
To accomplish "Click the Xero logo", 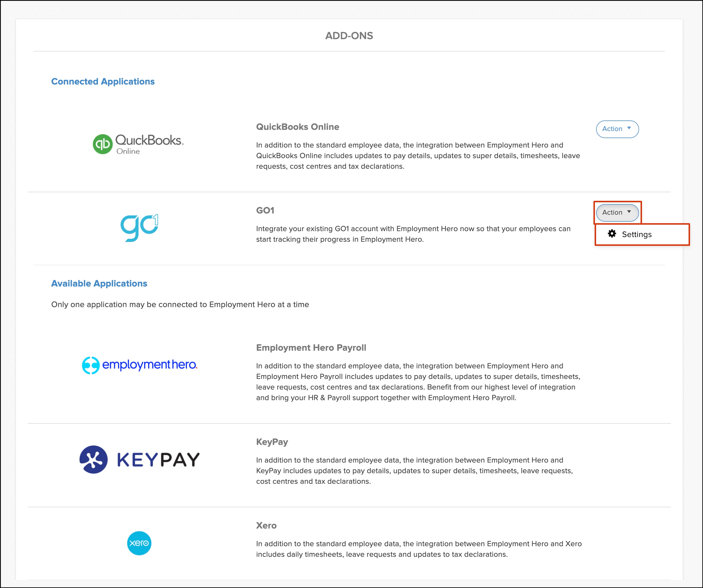I will click(139, 543).
